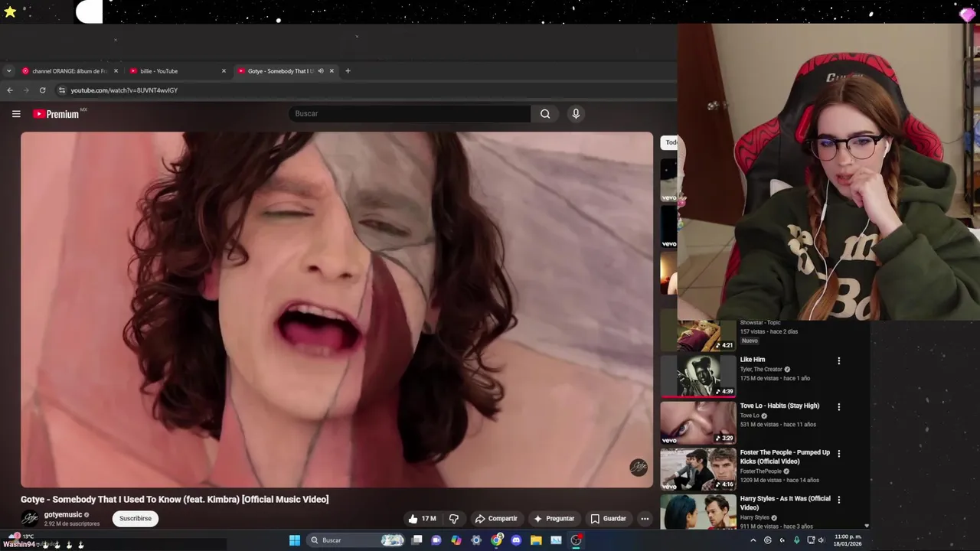Open options menu for Pumped Up Kicks

(x=838, y=453)
